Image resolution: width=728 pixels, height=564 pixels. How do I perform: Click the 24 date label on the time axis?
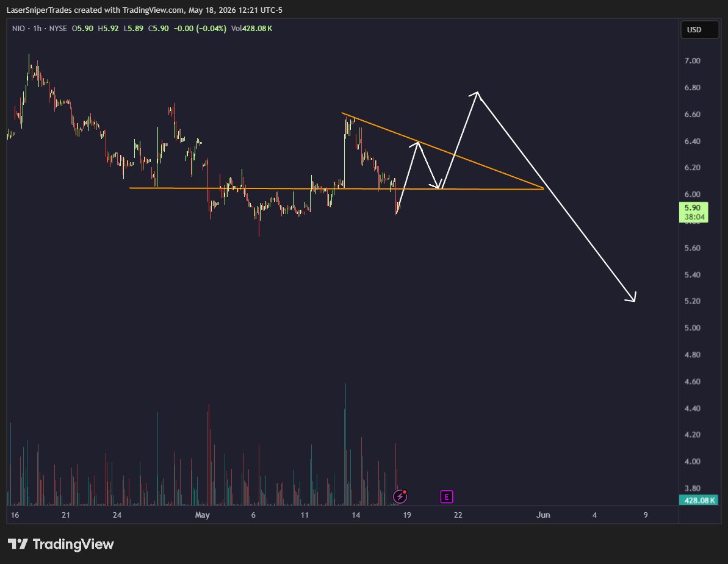pos(117,515)
